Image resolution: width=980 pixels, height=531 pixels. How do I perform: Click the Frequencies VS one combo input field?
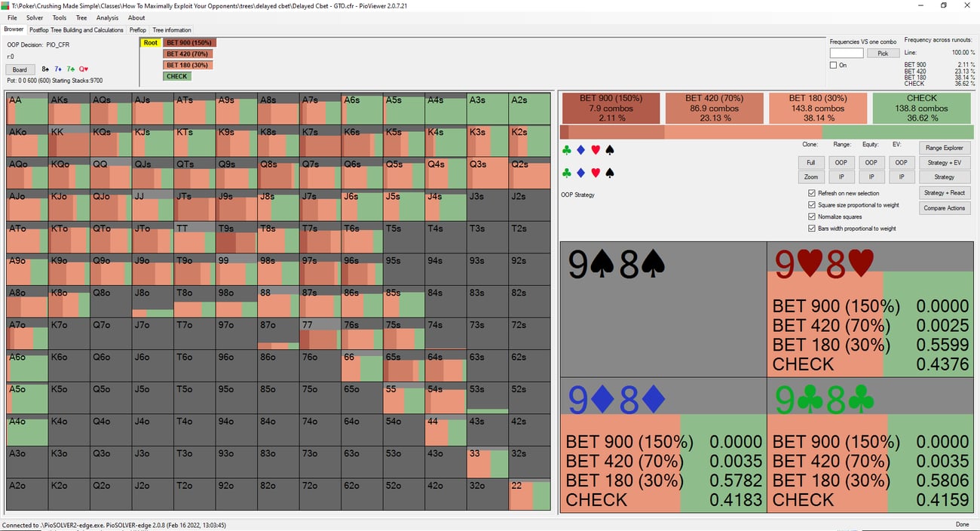pyautogui.click(x=847, y=54)
